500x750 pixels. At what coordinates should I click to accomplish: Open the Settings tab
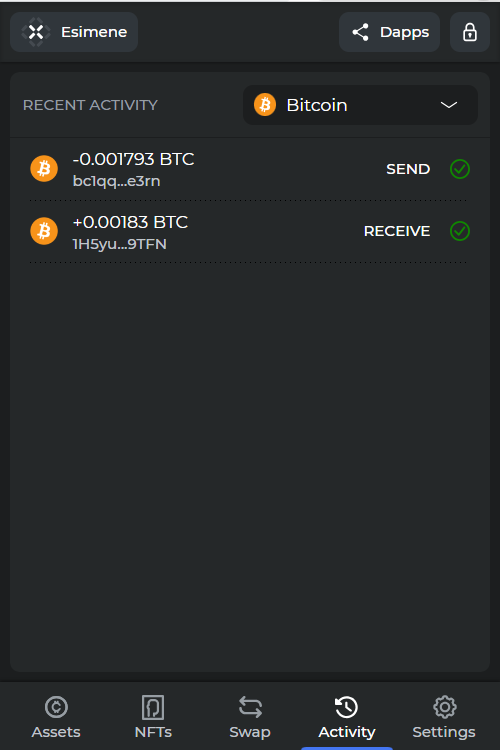point(444,717)
